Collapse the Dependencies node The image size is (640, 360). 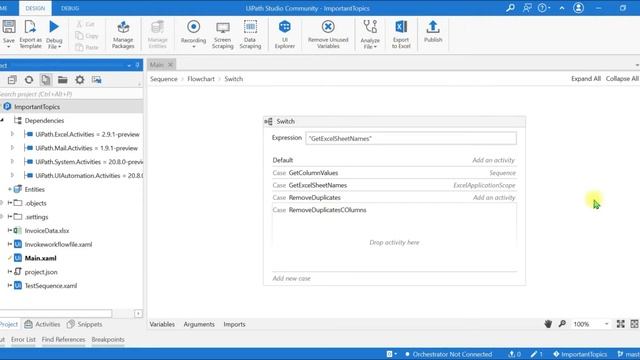click(2, 120)
